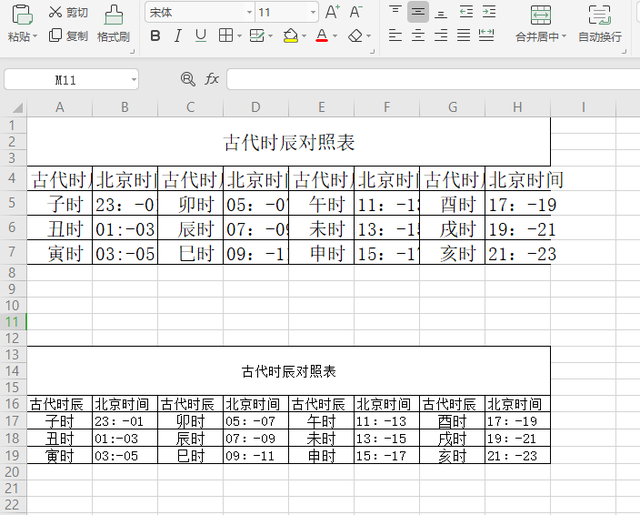Select cell 午时 in row 5
Viewport: 640px width, 515px height.
coord(322,204)
